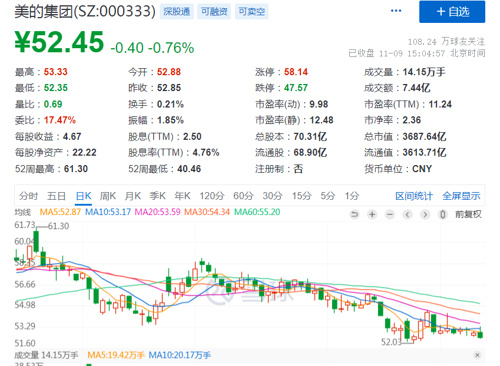The image size is (500, 366).
Task: Click the volume MA10:20.17万手 label
Action: [180, 355]
